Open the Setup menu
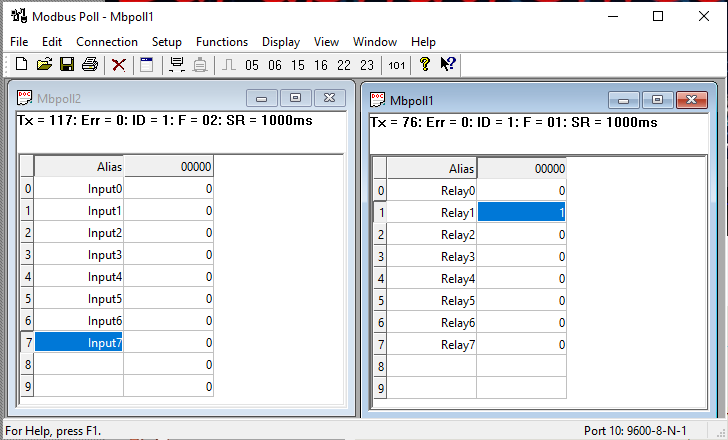The height and width of the screenshot is (440, 728). tap(167, 42)
